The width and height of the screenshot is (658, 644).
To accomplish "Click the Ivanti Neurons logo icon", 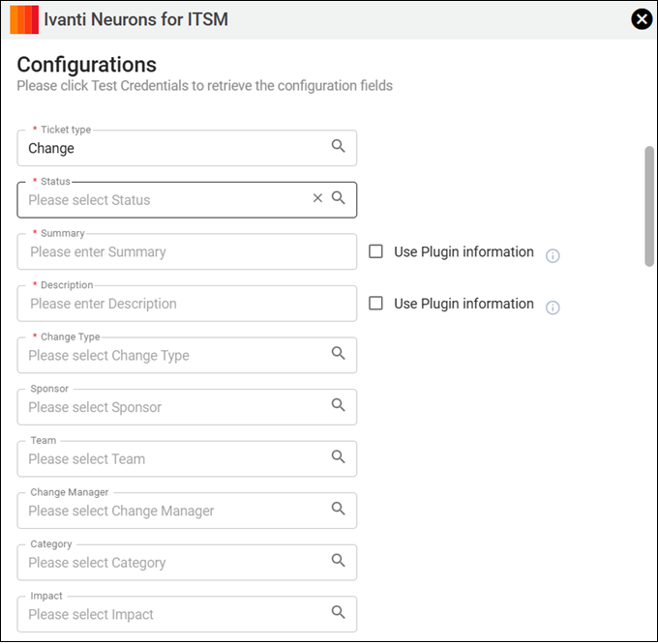I will point(24,19).
